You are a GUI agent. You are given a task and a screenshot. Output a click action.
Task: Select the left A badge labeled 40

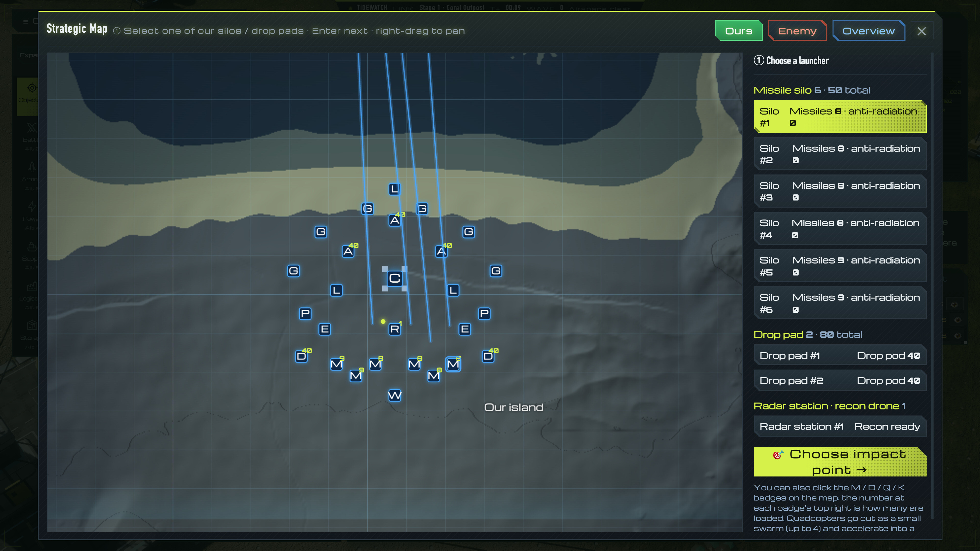coord(348,251)
